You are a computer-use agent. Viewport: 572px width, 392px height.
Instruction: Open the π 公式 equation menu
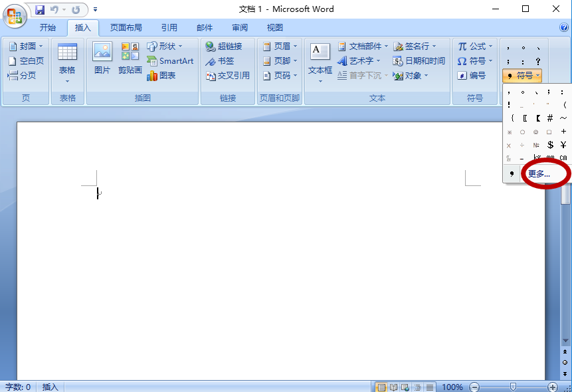[x=475, y=47]
